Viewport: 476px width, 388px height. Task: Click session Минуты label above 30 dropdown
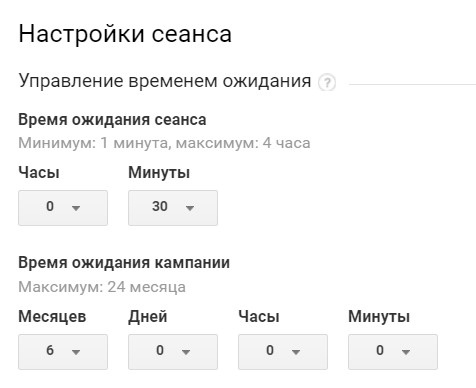point(159,173)
